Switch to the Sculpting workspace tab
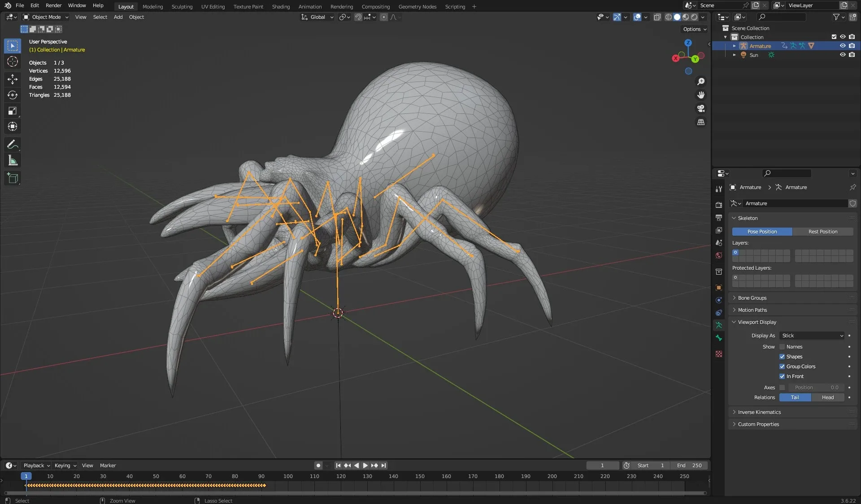This screenshot has height=504, width=861. pyautogui.click(x=182, y=6)
